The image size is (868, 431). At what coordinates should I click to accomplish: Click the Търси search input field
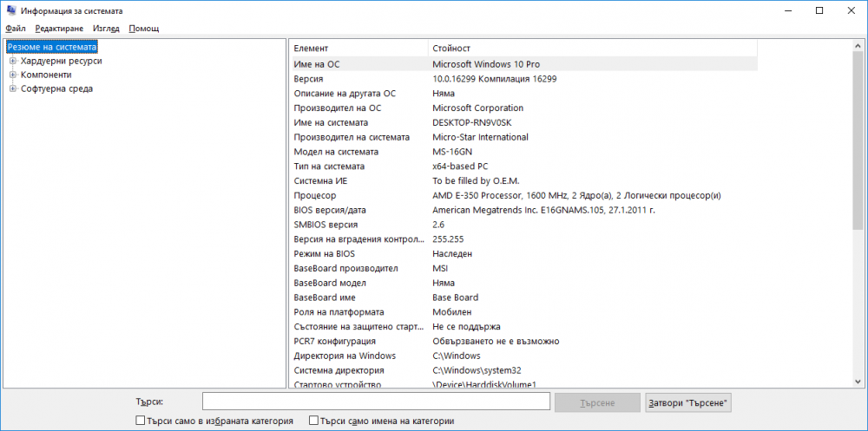pos(376,402)
